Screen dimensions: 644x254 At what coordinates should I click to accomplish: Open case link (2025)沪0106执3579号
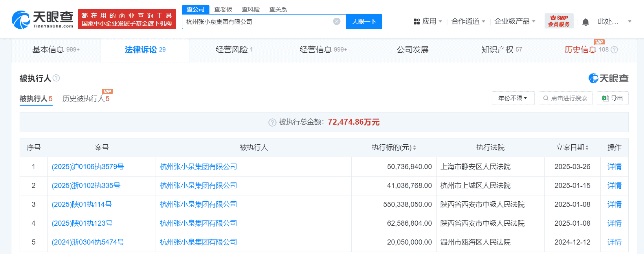(x=88, y=167)
